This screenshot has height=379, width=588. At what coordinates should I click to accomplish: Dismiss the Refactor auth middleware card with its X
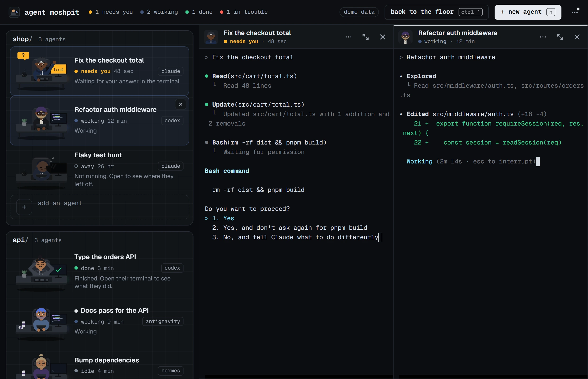click(181, 104)
